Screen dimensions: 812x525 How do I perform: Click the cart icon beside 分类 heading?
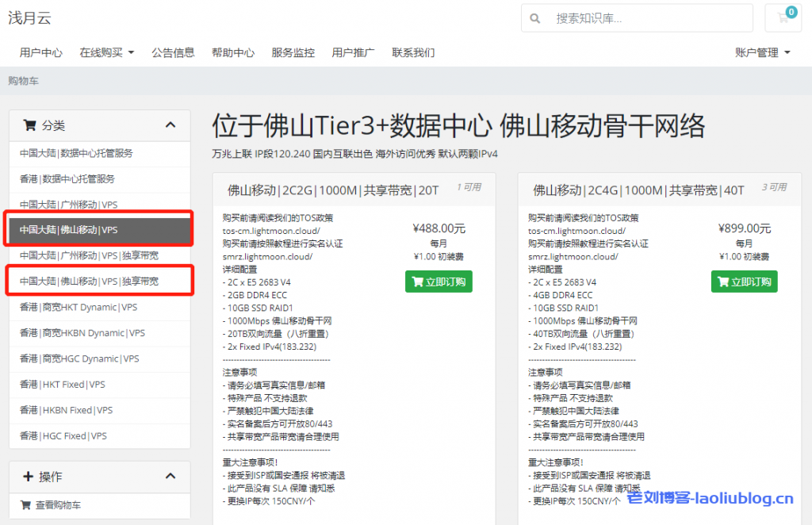[29, 125]
